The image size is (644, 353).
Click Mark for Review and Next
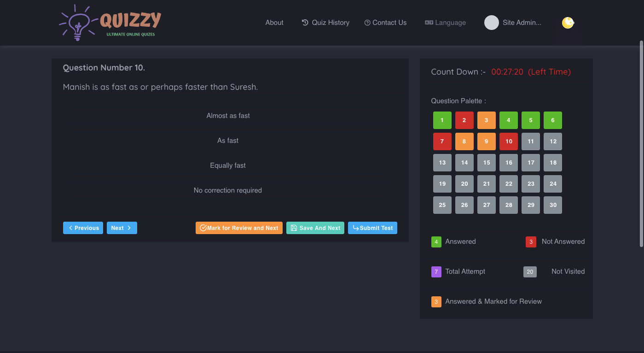click(x=239, y=228)
